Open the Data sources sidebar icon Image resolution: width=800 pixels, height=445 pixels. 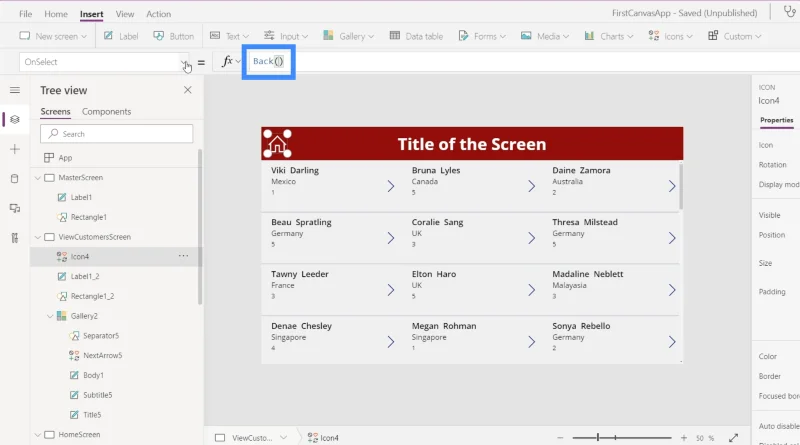click(15, 179)
